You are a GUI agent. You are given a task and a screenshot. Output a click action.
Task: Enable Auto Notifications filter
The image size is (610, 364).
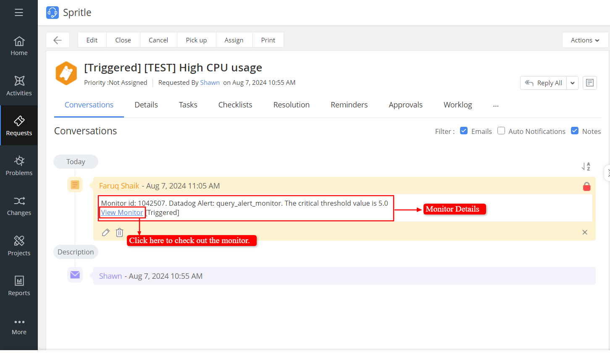click(x=501, y=131)
